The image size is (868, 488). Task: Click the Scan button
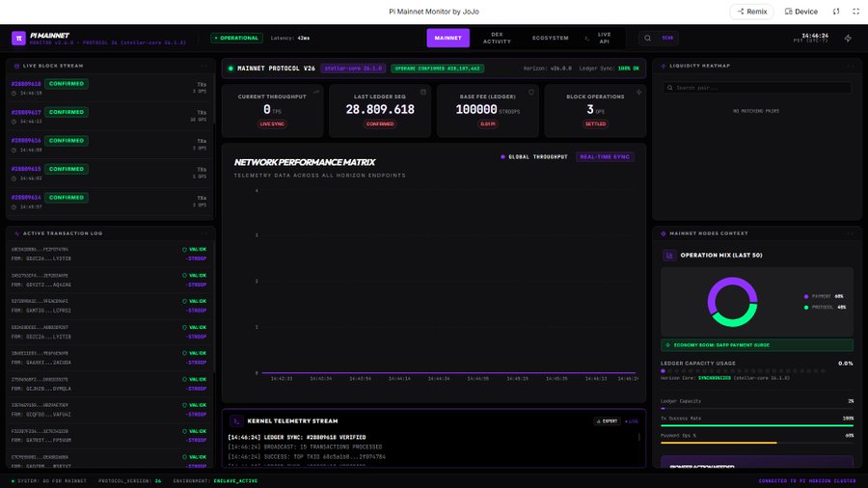[667, 39]
